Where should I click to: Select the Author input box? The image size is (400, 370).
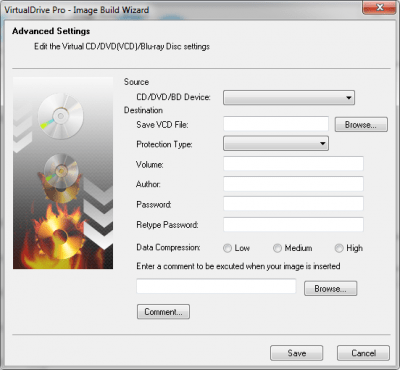[x=293, y=184]
